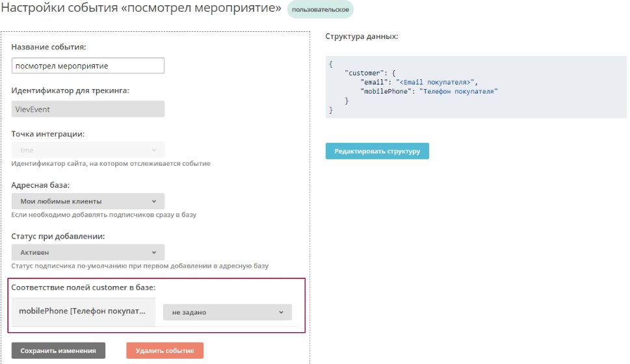Screen dimensions: 630x364
Task: Open the integration point dropdown 'tme'
Action: click(x=88, y=150)
